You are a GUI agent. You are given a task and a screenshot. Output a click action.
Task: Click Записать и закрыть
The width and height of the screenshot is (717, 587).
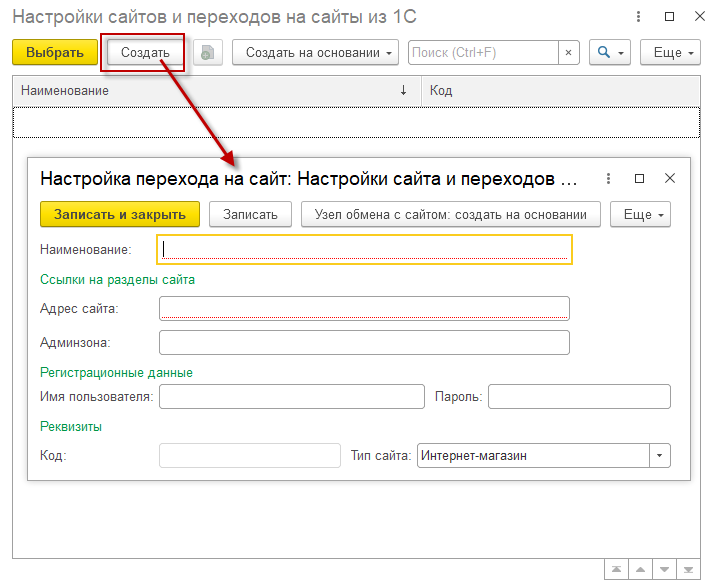(x=120, y=214)
